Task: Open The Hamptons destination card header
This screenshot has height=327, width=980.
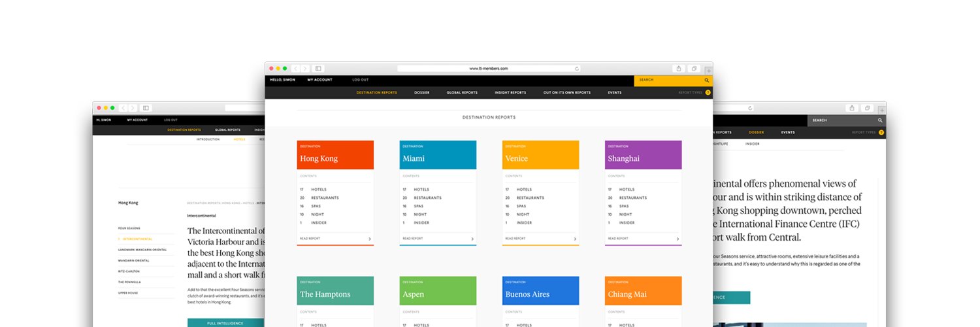Action: coord(335,290)
